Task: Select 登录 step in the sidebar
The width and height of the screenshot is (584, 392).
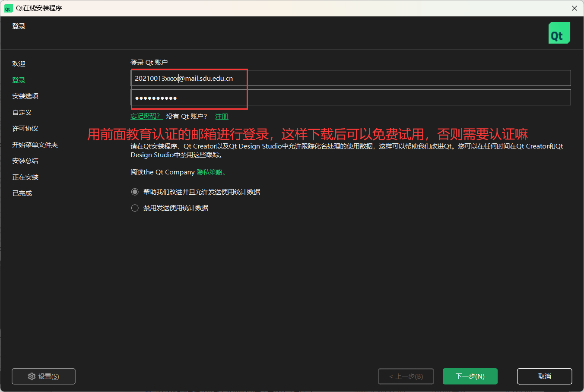Action: pos(19,80)
